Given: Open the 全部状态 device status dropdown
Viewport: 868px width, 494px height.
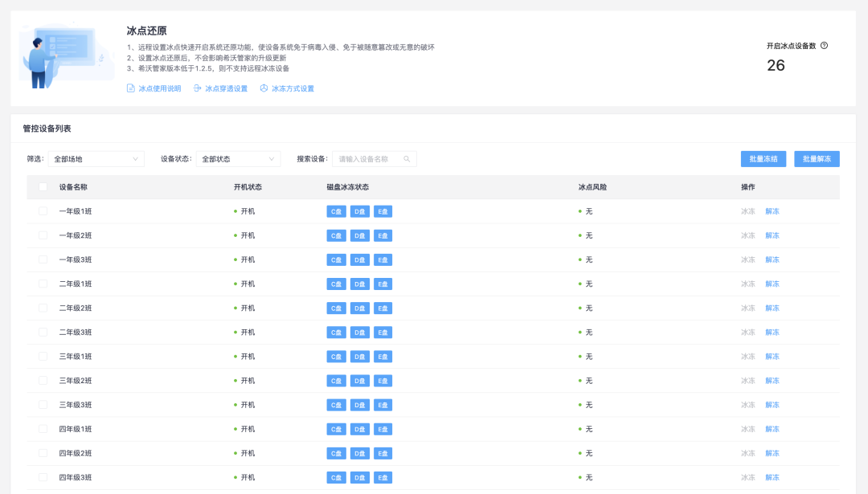Looking at the screenshot, I should coord(238,159).
